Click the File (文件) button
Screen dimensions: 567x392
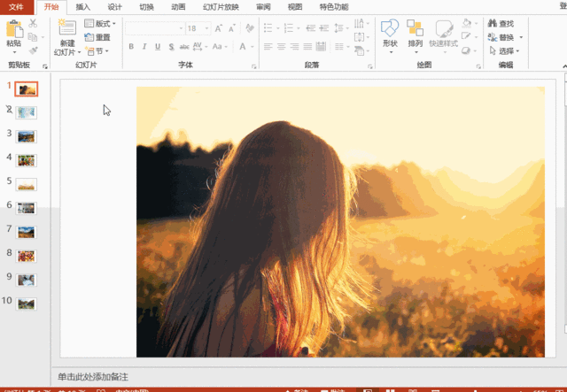coord(16,6)
